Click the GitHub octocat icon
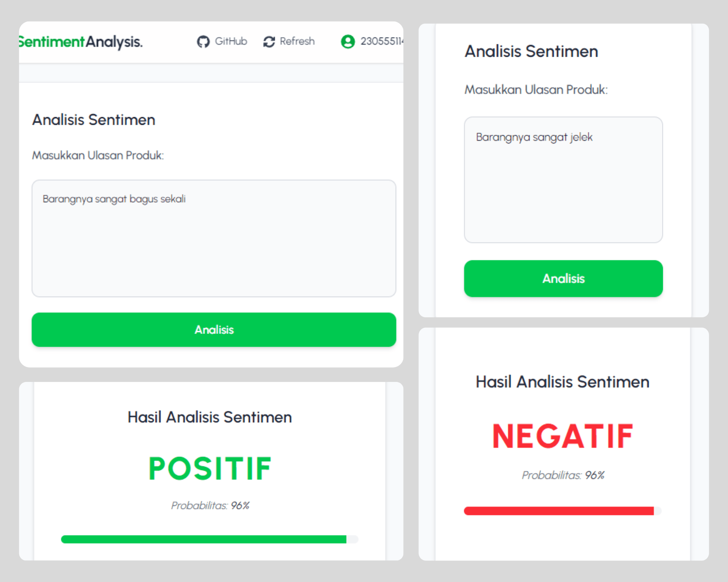The image size is (728, 582). coord(203,41)
